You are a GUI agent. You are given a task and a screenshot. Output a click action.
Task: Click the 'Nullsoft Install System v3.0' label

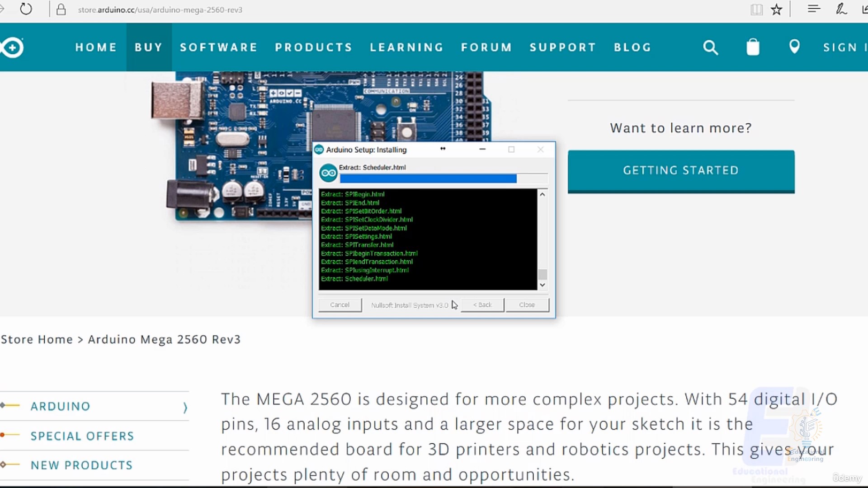410,305
